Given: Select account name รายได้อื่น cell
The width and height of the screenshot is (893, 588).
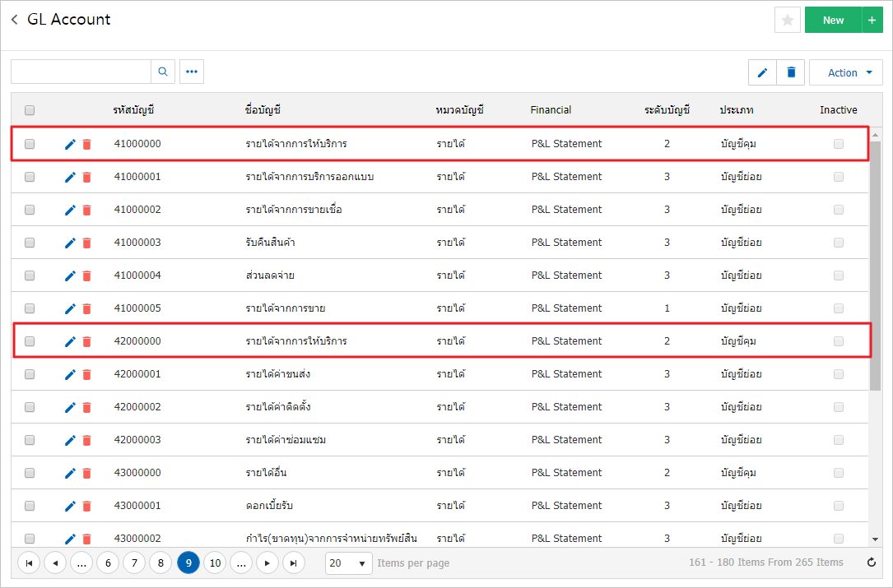Looking at the screenshot, I should [267, 473].
